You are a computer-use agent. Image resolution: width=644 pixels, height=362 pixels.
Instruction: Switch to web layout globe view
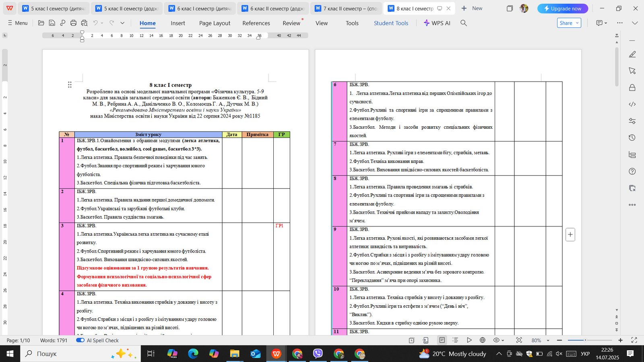[x=483, y=340]
